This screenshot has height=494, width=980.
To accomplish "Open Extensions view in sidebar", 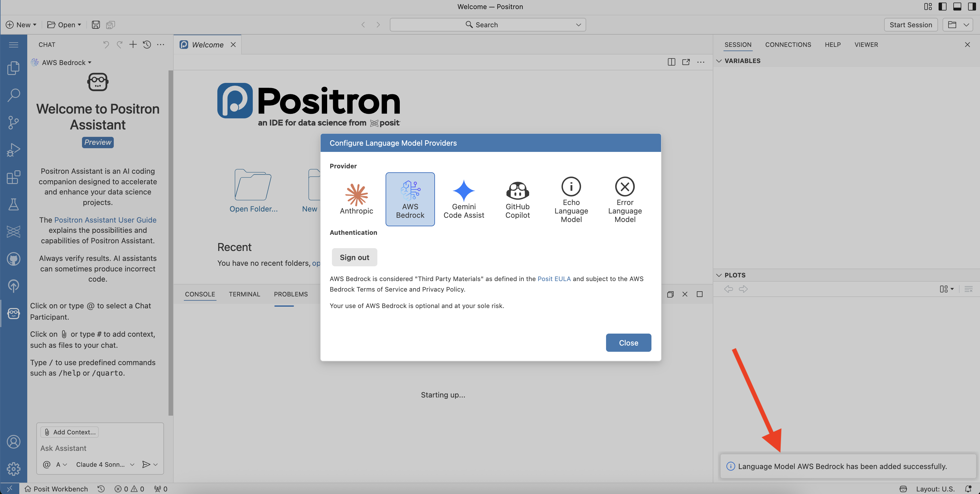I will pyautogui.click(x=13, y=177).
